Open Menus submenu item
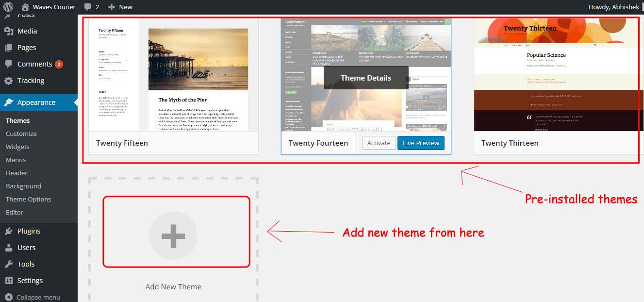The image size is (644, 302). 16,160
